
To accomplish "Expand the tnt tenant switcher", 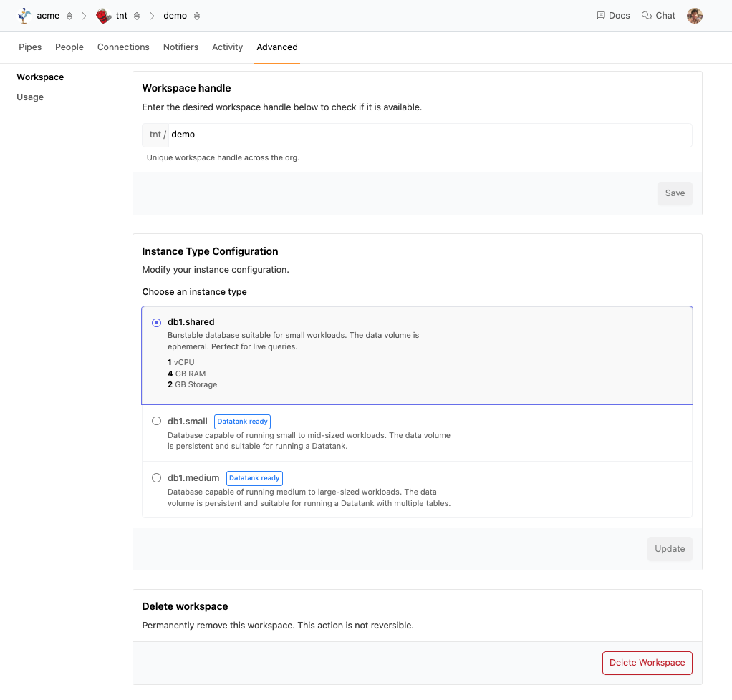I will pyautogui.click(x=137, y=16).
